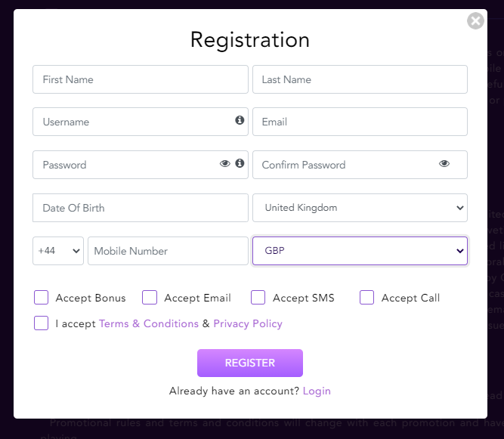Expand the GBP currency dropdown

(360, 251)
